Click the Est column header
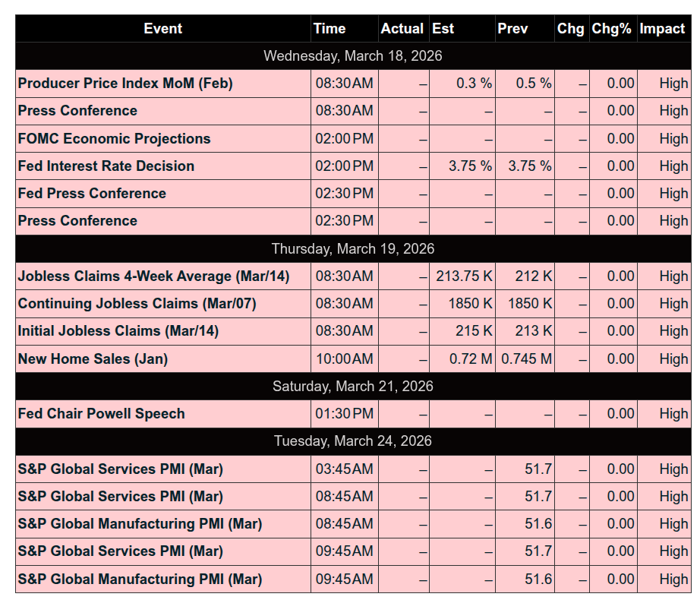Viewport: 700px width, 600px height. 443,29
